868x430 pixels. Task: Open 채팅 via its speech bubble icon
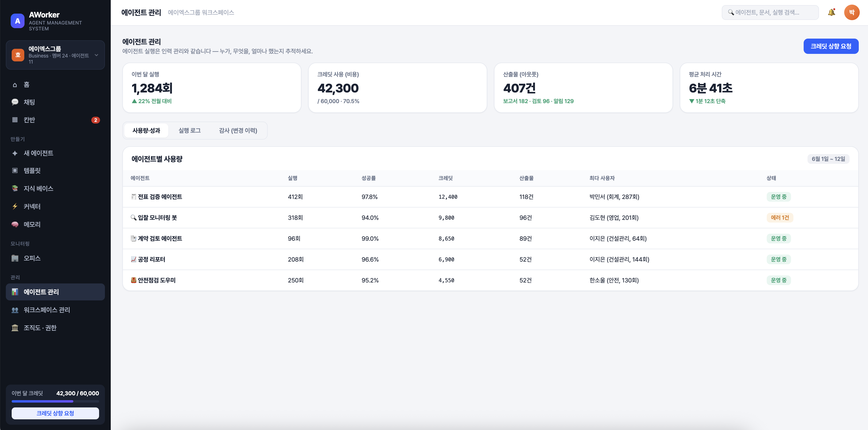tap(15, 102)
